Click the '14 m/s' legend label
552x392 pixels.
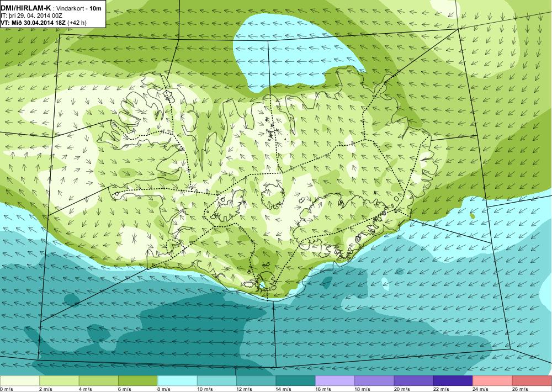284,389
